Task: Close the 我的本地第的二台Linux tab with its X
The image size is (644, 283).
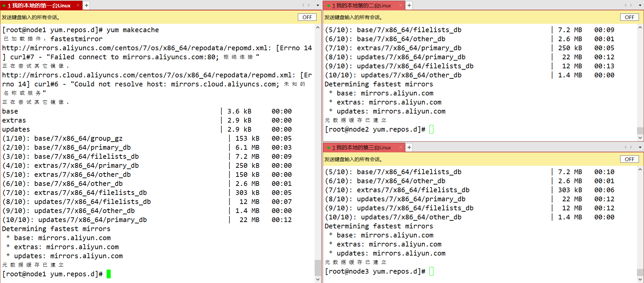Action: point(400,5)
